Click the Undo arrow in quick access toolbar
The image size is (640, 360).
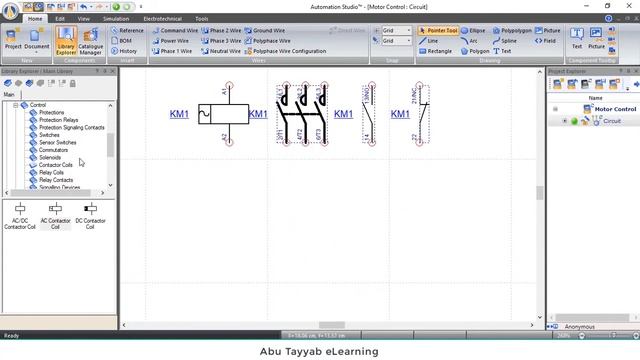pos(83,7)
